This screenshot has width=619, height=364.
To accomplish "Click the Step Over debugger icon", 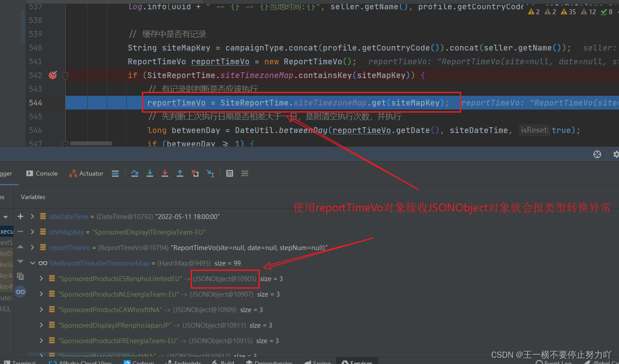I will pyautogui.click(x=135, y=173).
